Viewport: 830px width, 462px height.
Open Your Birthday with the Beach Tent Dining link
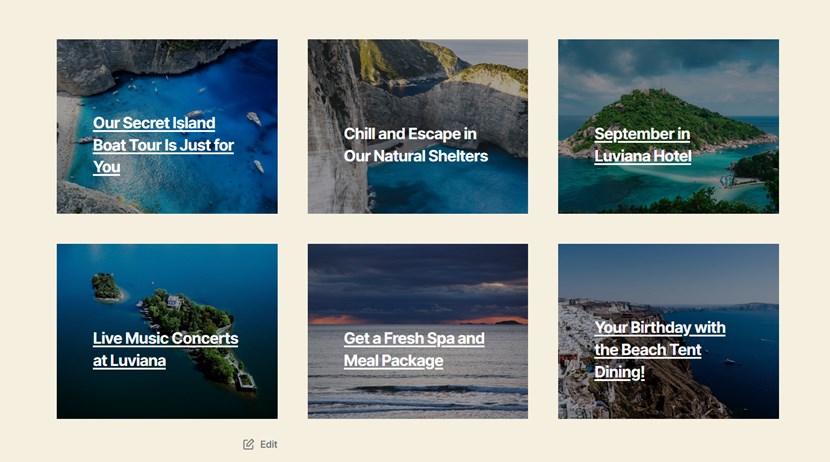pyautogui.click(x=660, y=350)
